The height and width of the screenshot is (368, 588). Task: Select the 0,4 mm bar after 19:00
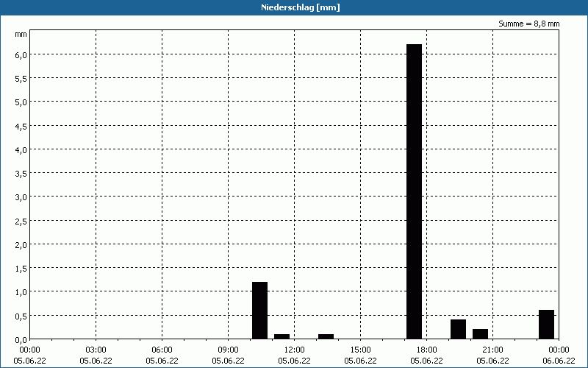tap(458, 329)
